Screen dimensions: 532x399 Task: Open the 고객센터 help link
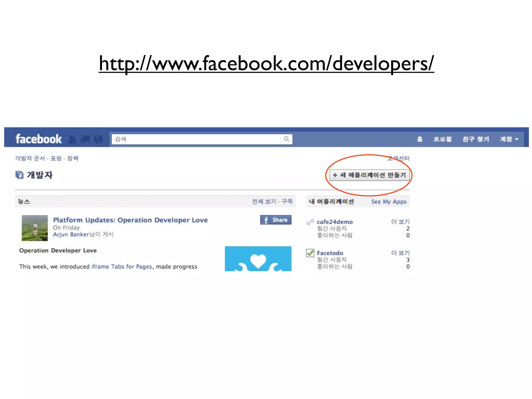pyautogui.click(x=398, y=158)
